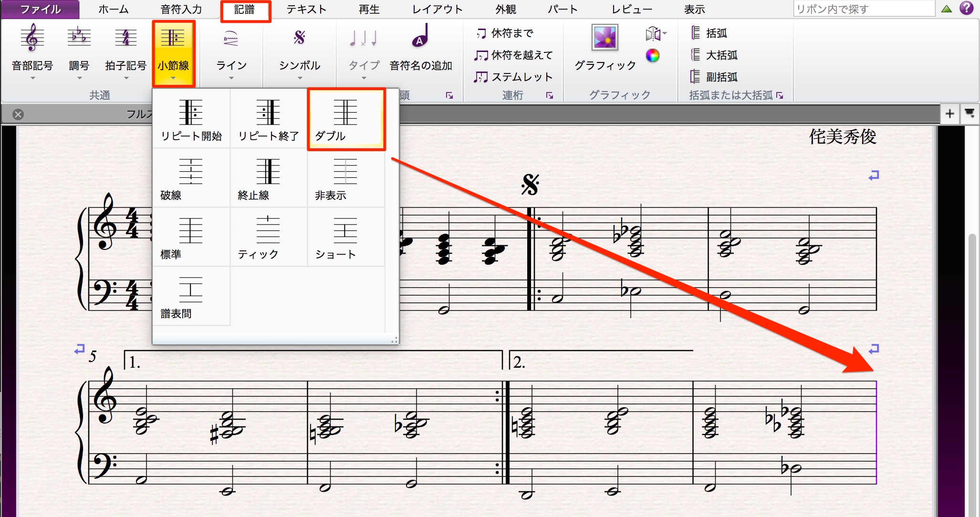Screen dimensions: 980x517
Task: Switch to the ホーム tab
Action: click(x=114, y=9)
